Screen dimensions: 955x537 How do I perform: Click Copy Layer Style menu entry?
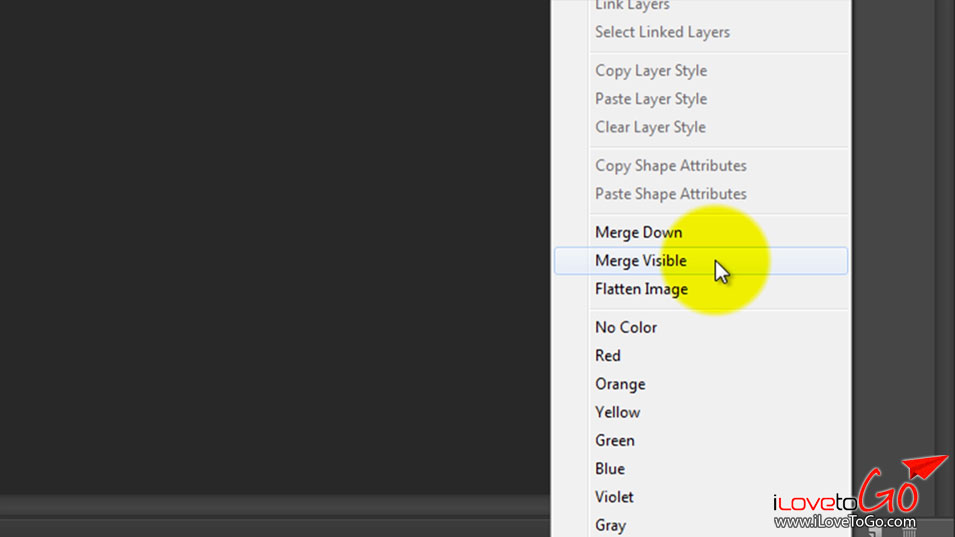[700, 71]
